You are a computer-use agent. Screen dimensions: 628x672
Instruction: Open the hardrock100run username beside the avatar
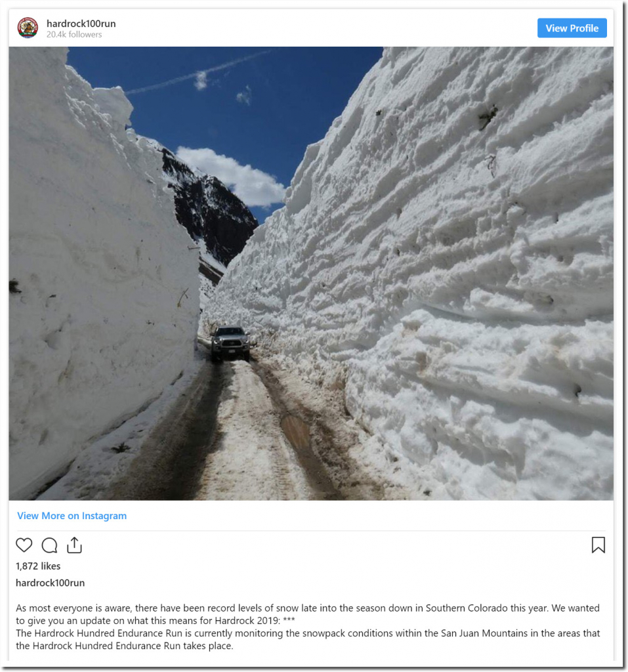click(81, 24)
